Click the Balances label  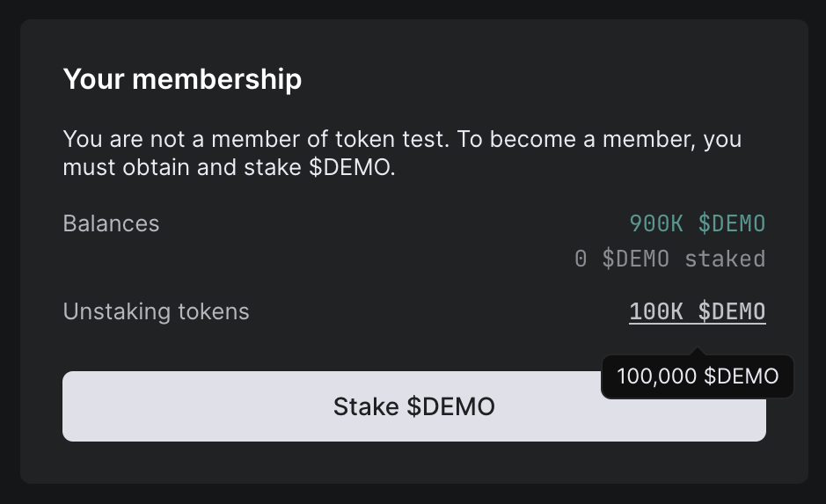(111, 223)
